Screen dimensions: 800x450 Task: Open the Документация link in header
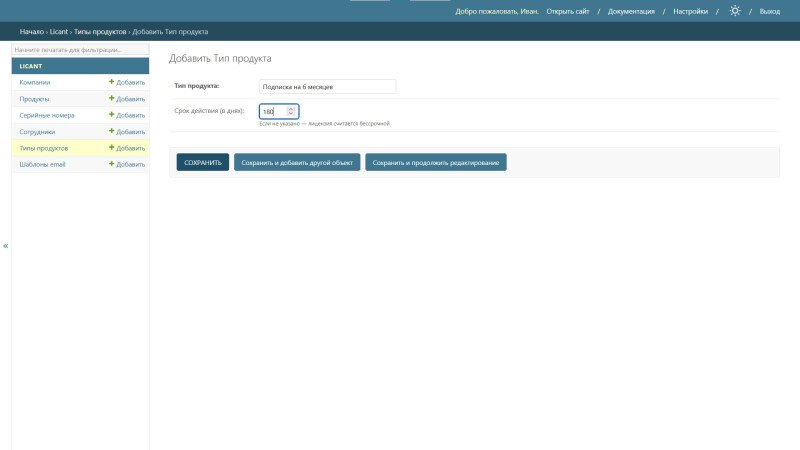click(x=631, y=11)
